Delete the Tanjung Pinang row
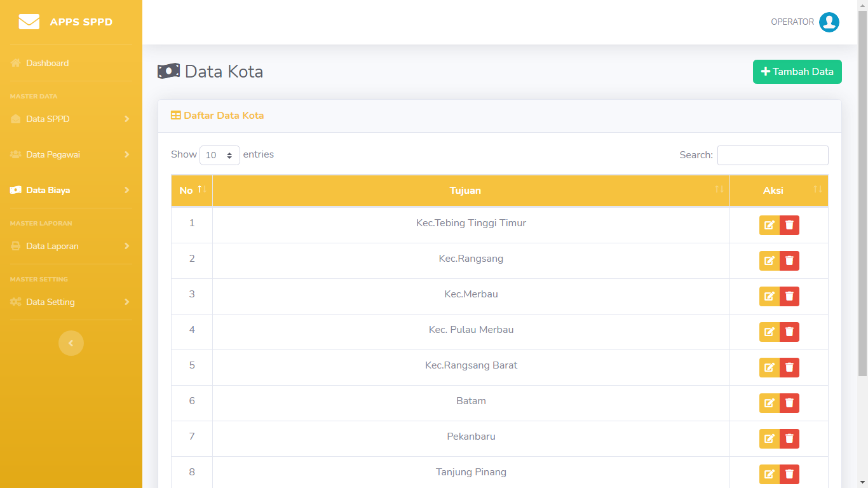This screenshot has height=488, width=868. (x=789, y=474)
